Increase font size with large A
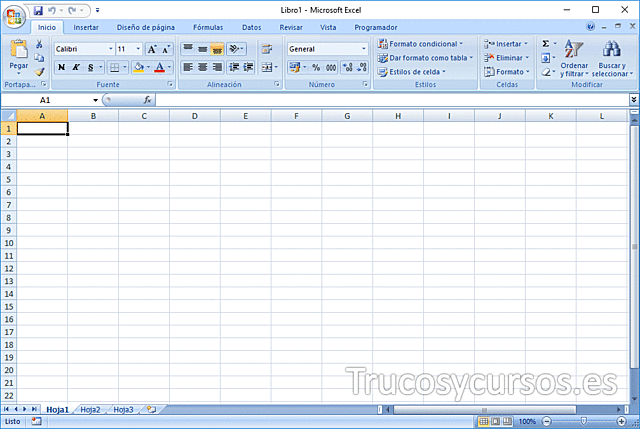The height and width of the screenshot is (429, 640). pyautogui.click(x=152, y=49)
